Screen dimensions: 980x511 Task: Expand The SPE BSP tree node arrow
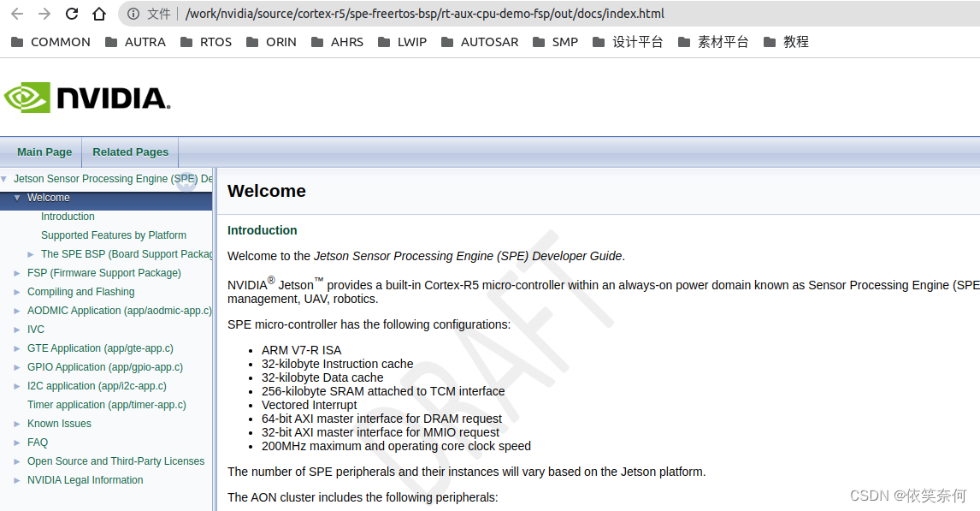point(31,254)
